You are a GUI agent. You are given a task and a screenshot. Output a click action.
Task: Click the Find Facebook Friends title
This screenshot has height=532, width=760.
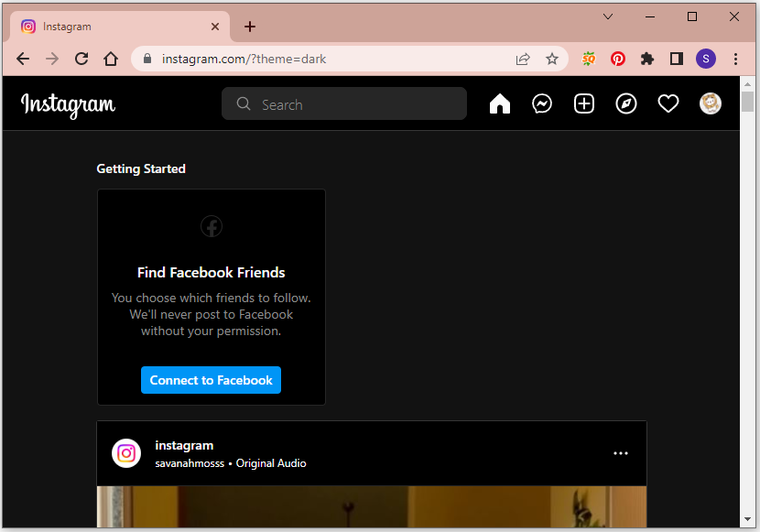tap(211, 273)
